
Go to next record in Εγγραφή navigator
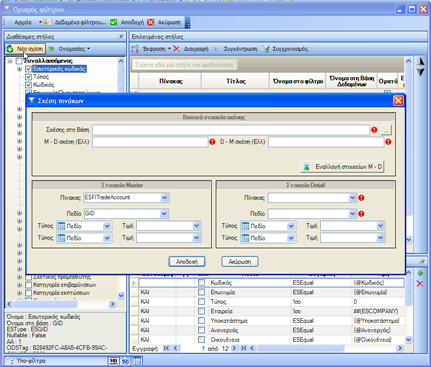[x=234, y=348]
